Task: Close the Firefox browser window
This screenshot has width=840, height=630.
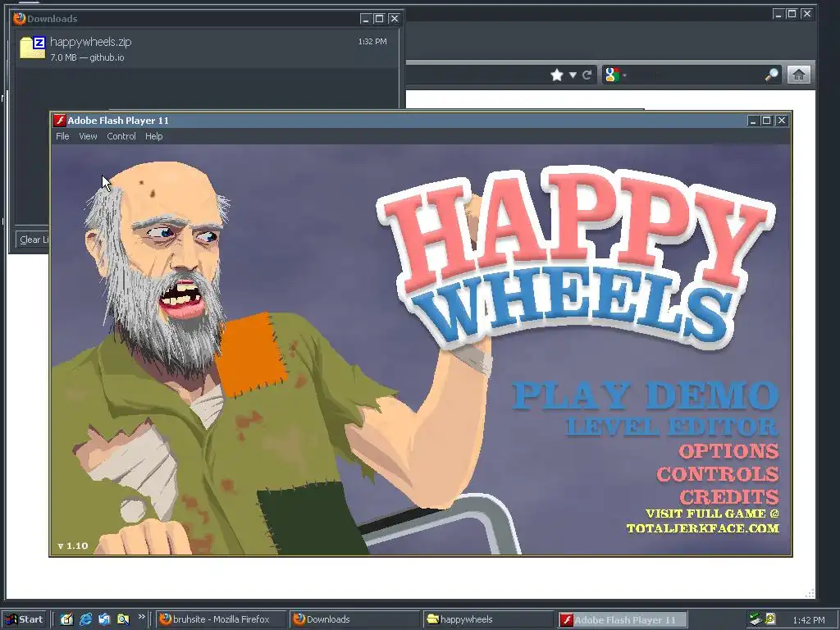Action: pos(806,14)
